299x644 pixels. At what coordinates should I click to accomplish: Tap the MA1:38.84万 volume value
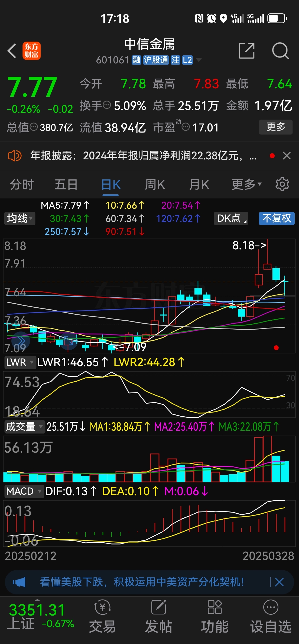click(x=120, y=427)
